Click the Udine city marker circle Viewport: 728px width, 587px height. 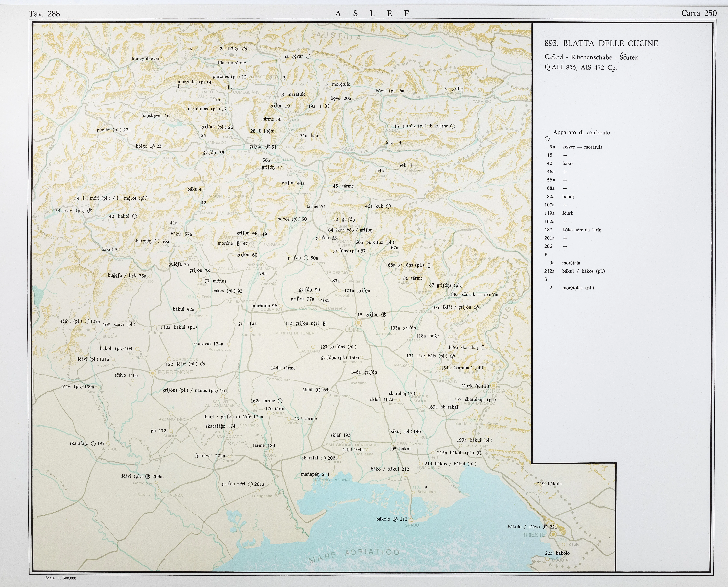(358, 323)
